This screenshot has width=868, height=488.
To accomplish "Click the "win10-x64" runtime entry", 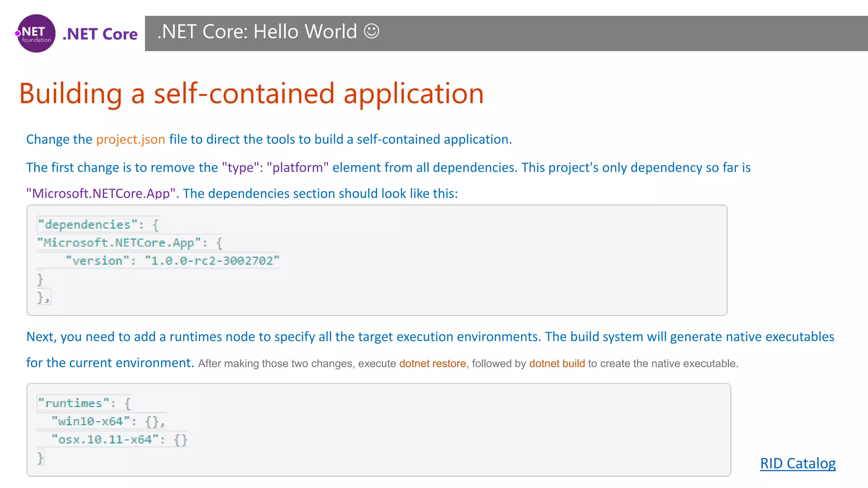I will tap(108, 421).
